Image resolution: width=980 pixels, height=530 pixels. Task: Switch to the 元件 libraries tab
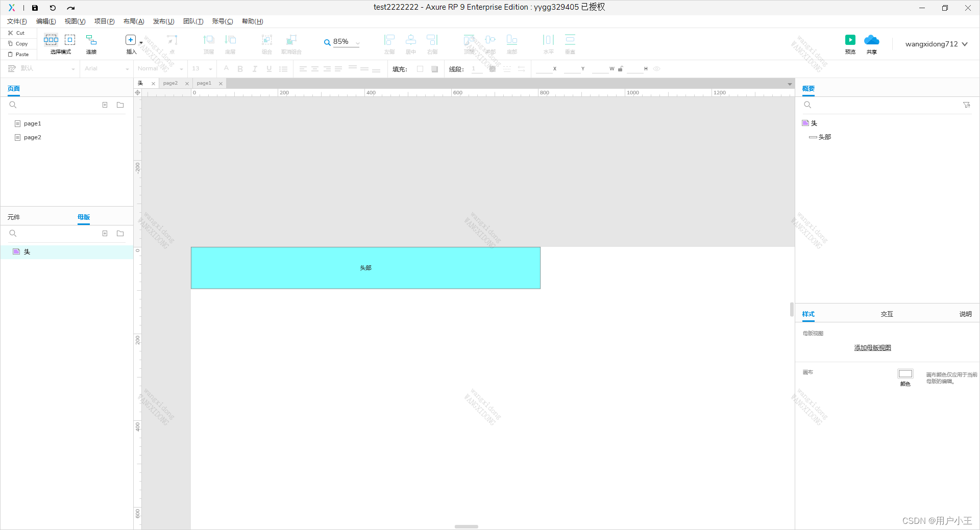[x=14, y=217]
